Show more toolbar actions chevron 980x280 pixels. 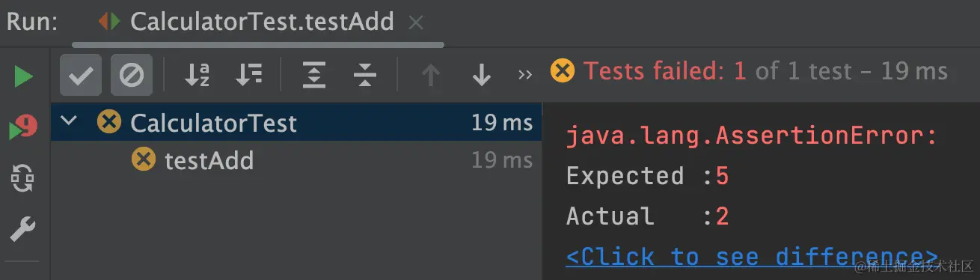point(525,75)
